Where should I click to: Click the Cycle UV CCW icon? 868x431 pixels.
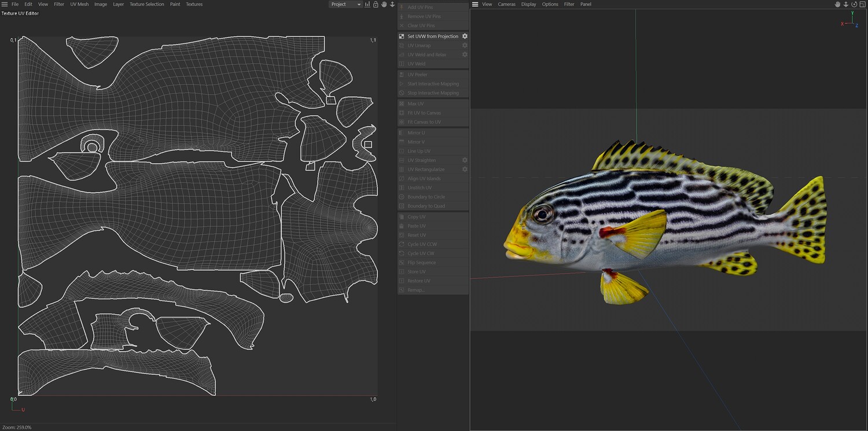coord(402,244)
